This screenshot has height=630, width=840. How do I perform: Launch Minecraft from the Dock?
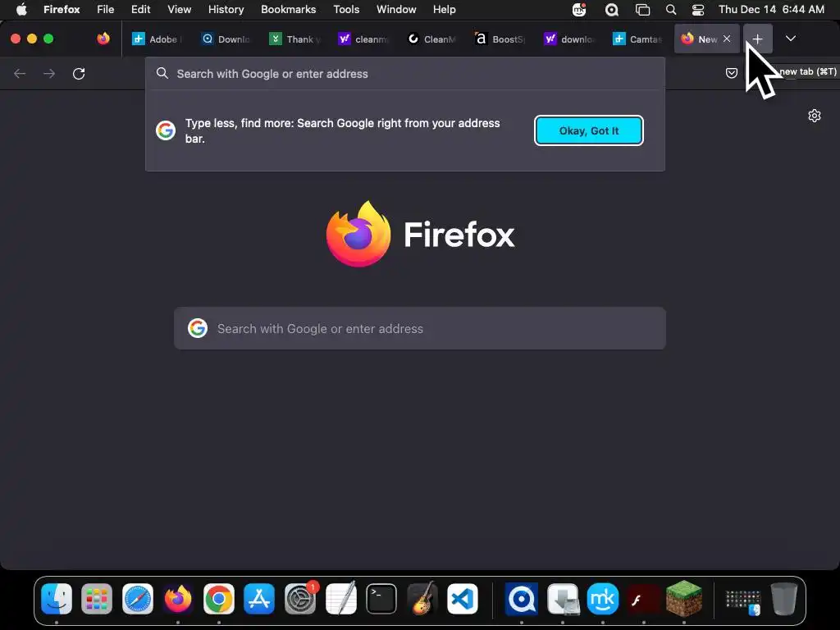(684, 598)
